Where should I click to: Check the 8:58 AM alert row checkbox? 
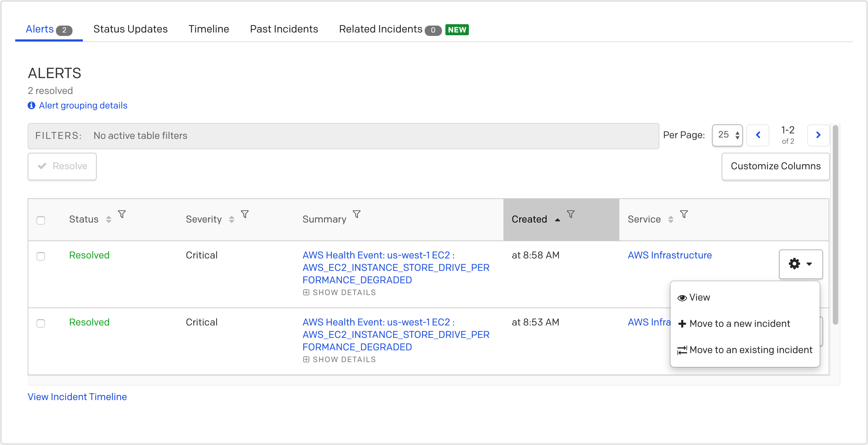coord(41,256)
